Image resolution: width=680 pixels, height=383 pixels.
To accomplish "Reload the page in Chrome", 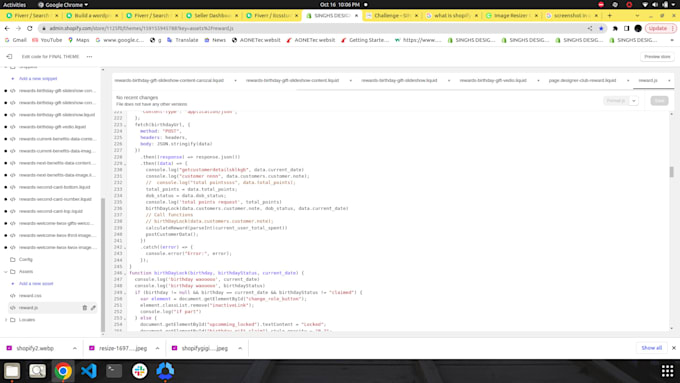I will 29,28.
